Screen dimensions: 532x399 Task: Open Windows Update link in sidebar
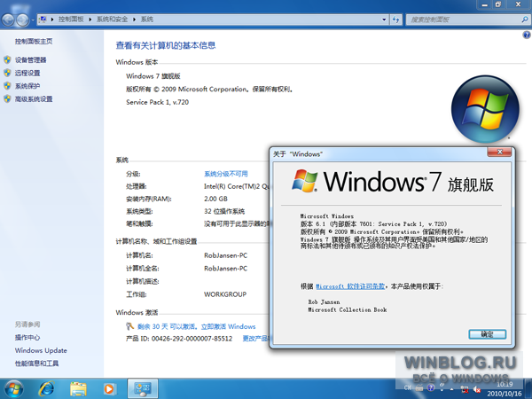41,350
